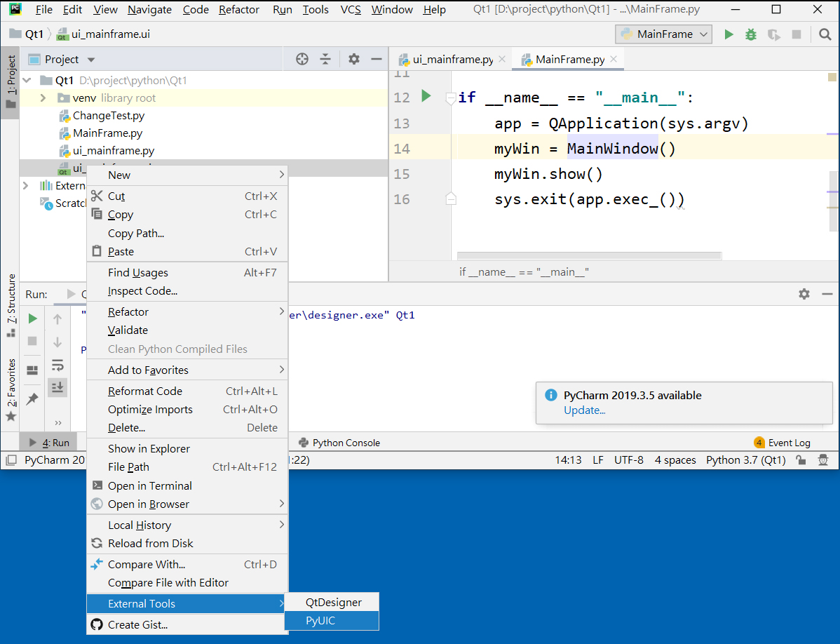Image resolution: width=840 pixels, height=644 pixels.
Task: Restore layout icon in Run panel
Action: coord(32,370)
